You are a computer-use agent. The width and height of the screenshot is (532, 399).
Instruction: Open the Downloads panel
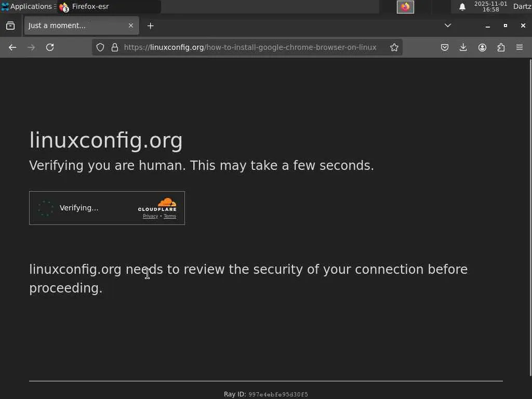463,47
